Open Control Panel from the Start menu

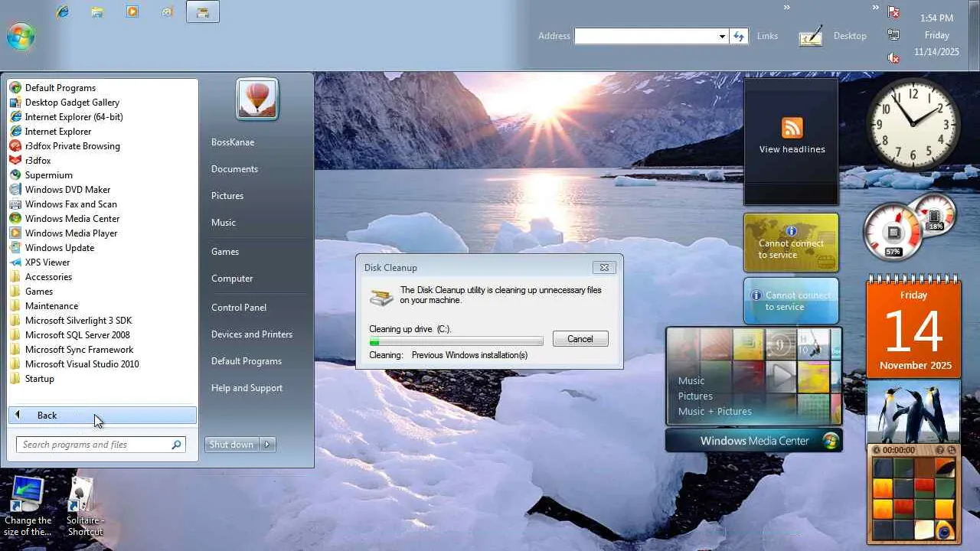(239, 308)
